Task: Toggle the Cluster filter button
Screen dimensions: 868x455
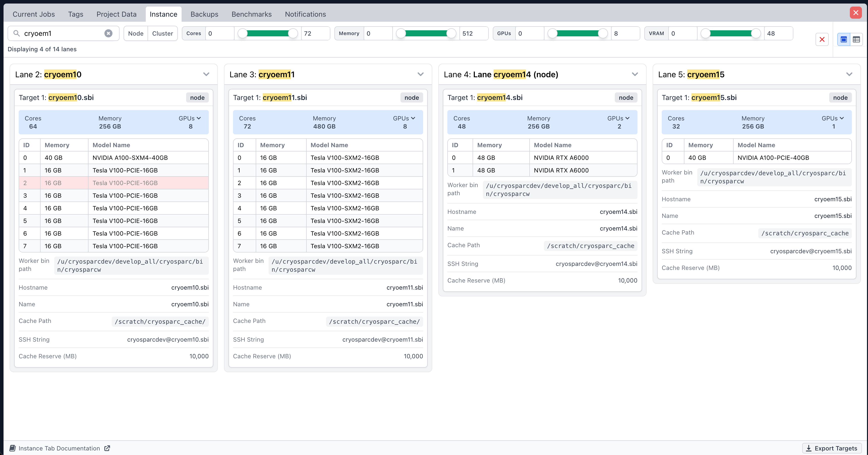Action: 162,33
